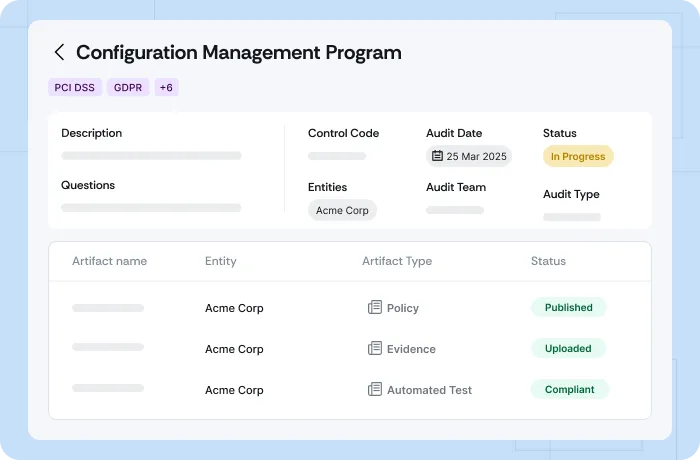Select the PCI DSS tag
The image size is (700, 460).
click(75, 87)
